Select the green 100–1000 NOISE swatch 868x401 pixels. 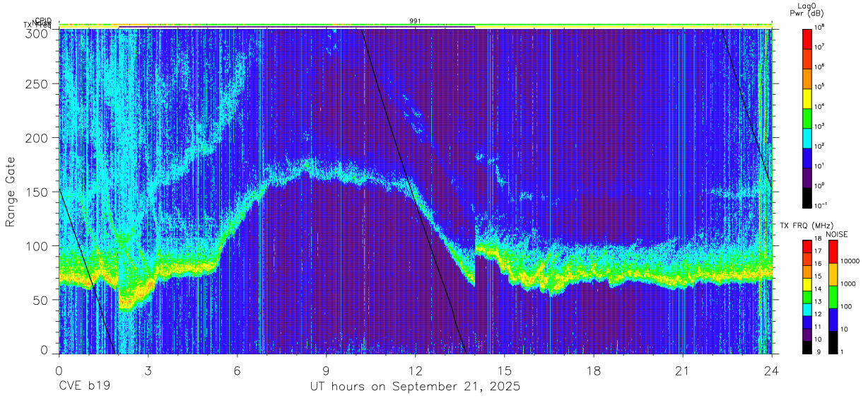click(x=833, y=297)
